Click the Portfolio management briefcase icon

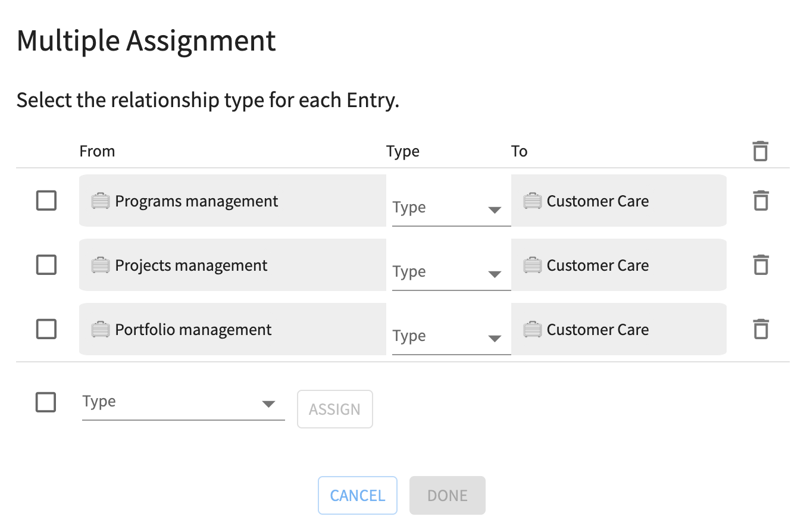coord(101,330)
